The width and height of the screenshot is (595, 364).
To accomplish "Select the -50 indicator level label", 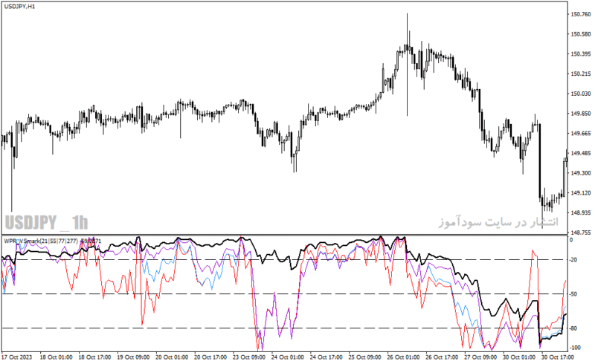I will [x=573, y=294].
